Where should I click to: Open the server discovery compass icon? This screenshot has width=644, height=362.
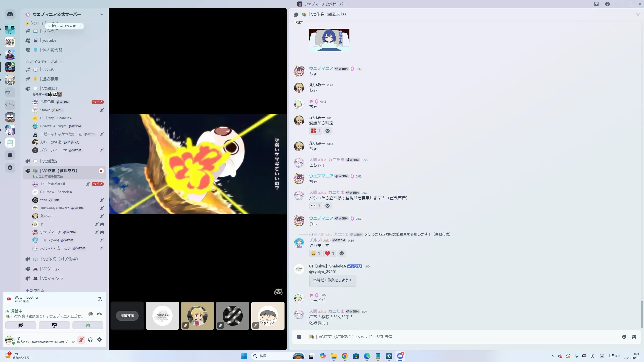pos(10,168)
